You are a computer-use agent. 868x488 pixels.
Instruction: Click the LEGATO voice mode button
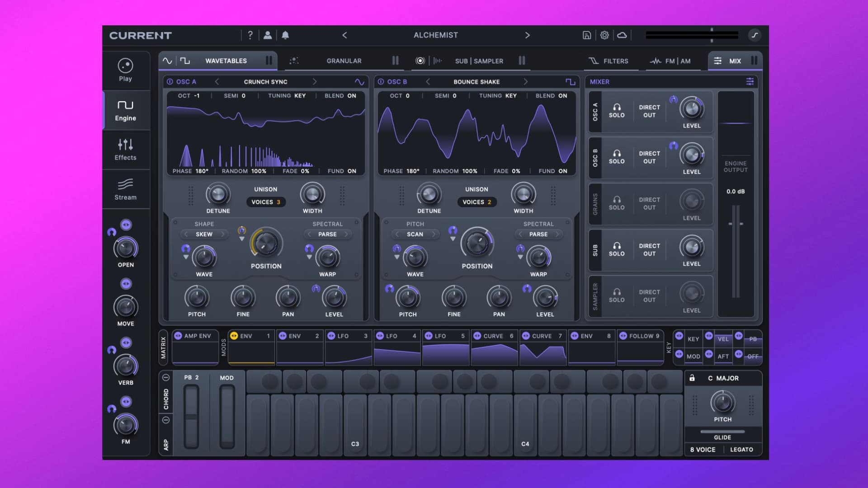click(x=742, y=450)
